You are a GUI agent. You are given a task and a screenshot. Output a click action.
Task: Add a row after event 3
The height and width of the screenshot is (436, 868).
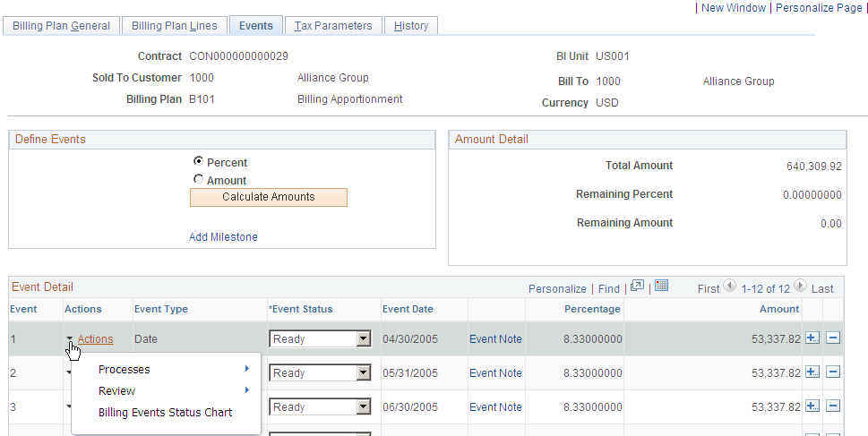pyautogui.click(x=812, y=406)
